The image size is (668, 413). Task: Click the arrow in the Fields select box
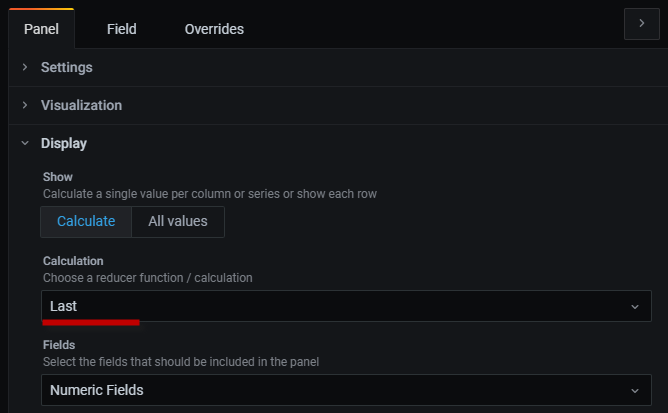click(x=634, y=390)
